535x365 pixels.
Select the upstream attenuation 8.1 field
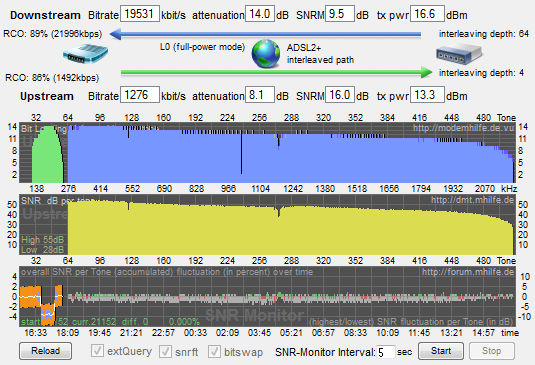[x=260, y=95]
